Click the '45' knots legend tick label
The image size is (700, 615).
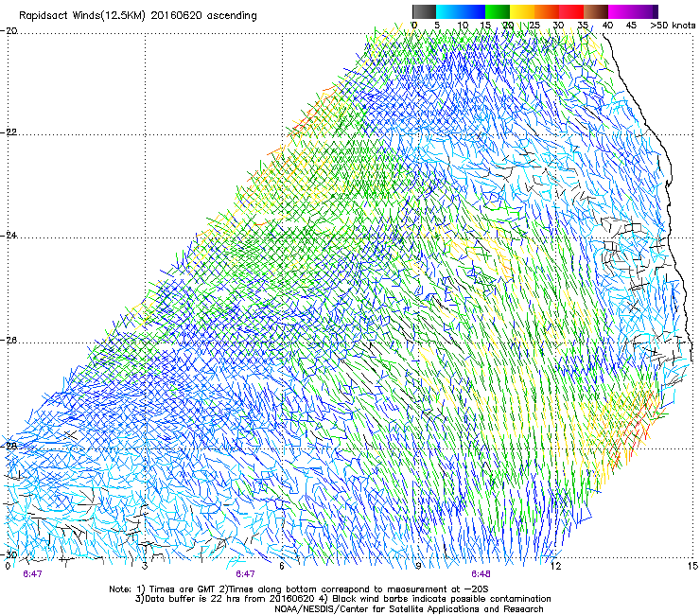(x=631, y=26)
